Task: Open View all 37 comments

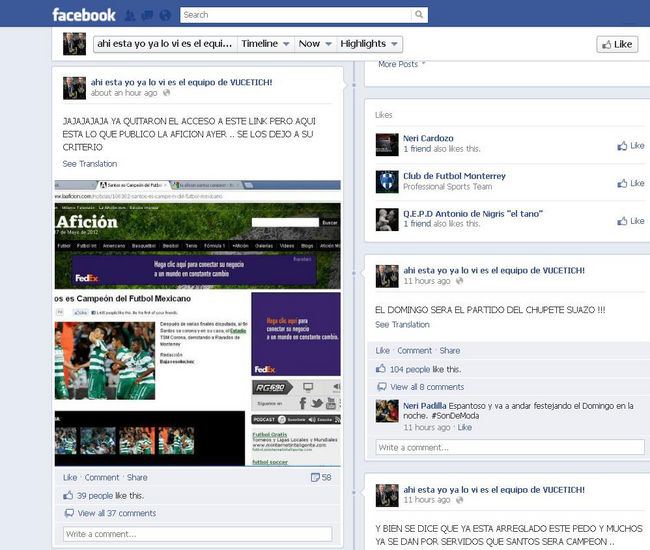Action: pos(116,513)
